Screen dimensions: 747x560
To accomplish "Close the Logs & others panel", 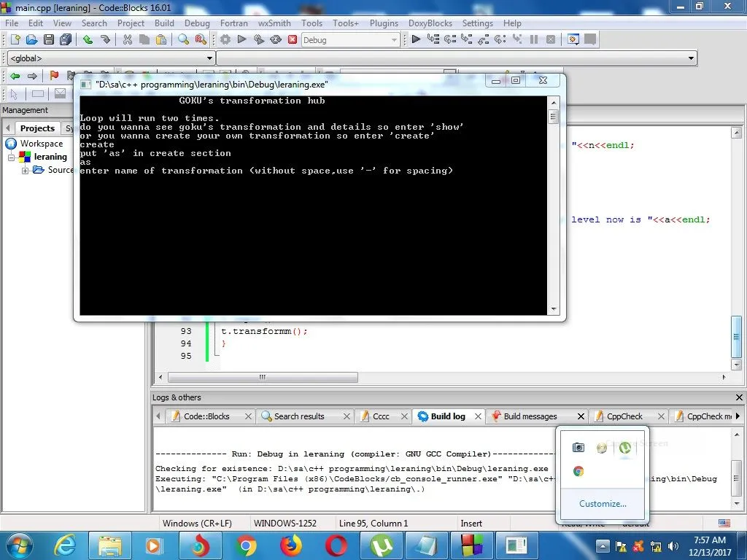I will 739,397.
